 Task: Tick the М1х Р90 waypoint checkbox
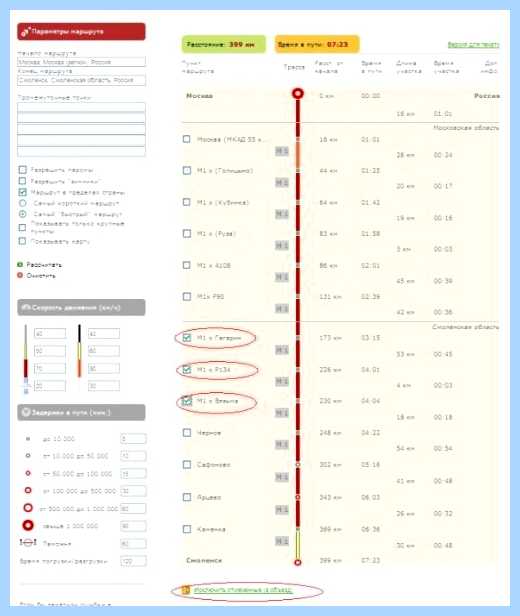pos(187,297)
